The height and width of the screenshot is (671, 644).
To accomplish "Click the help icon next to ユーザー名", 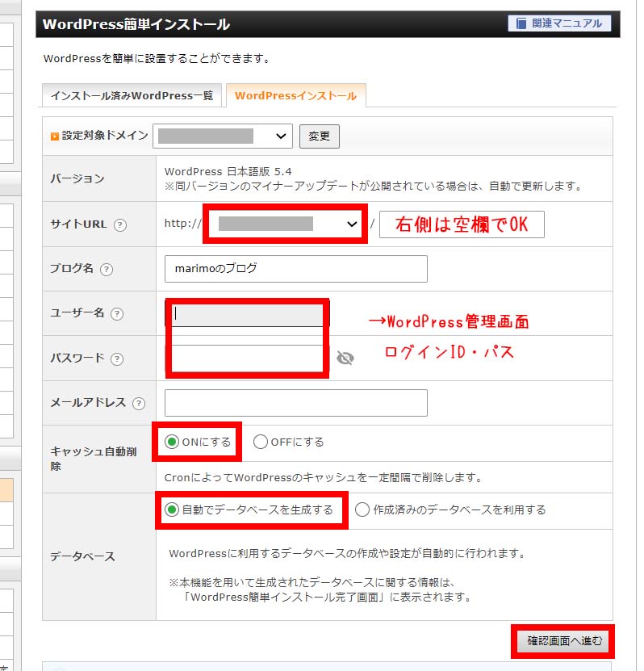I will coord(117,314).
